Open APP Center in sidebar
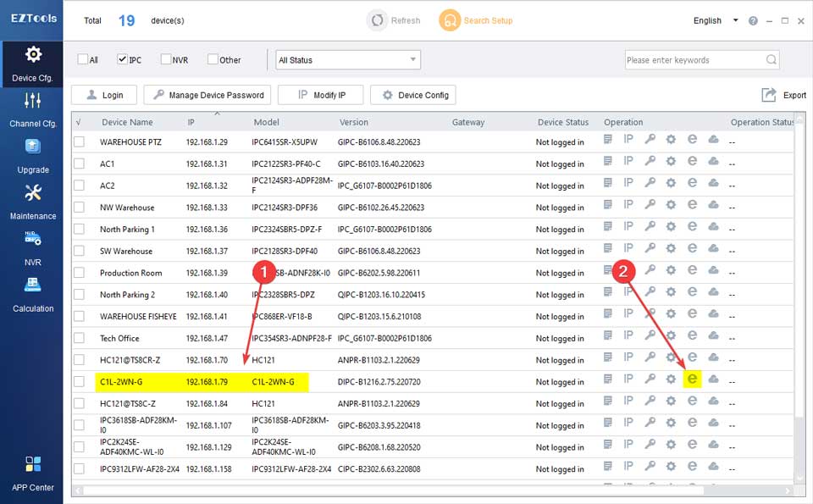 click(x=33, y=472)
